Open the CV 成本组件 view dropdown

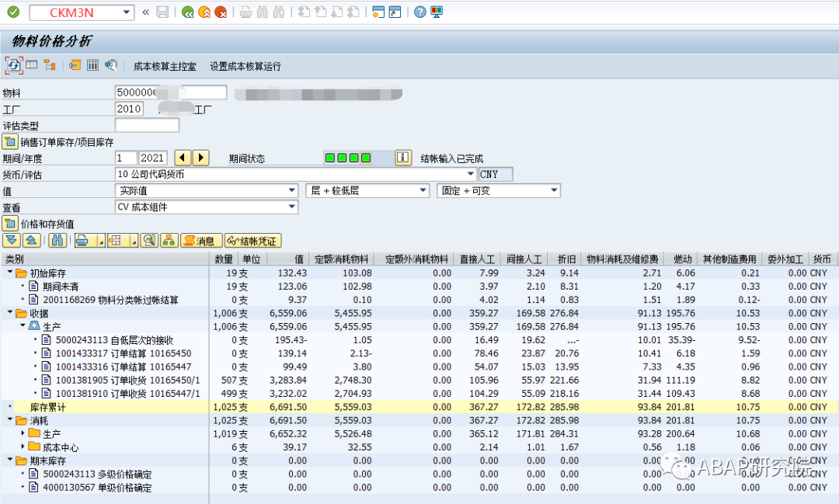291,206
